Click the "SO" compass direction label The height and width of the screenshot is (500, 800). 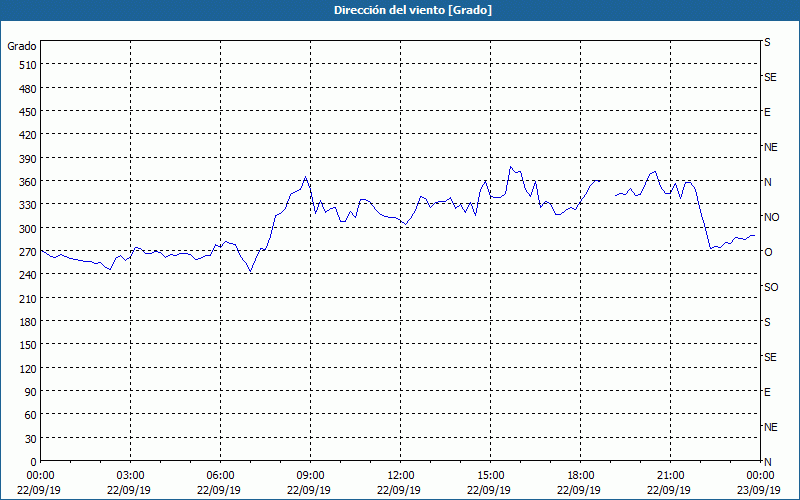(771, 288)
